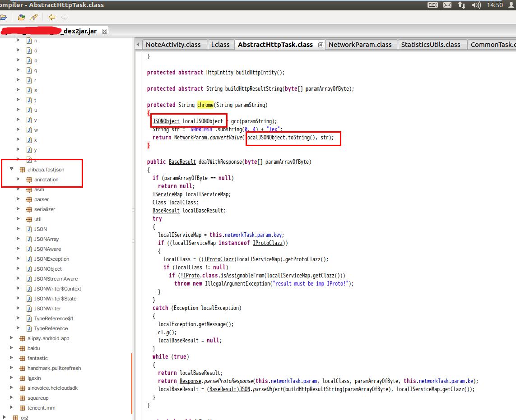Click the keyboard indicator in top panel
Screen dimensions: 516x420
point(432,5)
